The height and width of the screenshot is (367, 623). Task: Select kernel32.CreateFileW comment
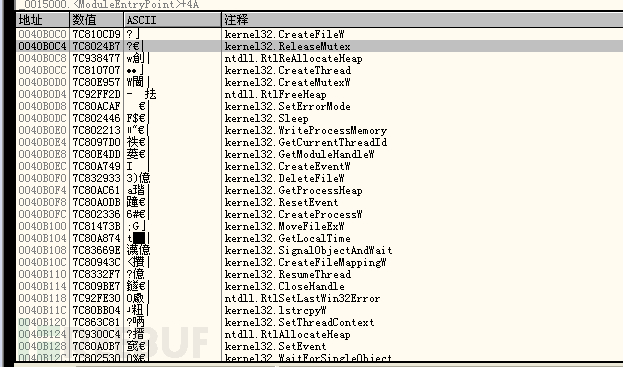tap(284, 35)
